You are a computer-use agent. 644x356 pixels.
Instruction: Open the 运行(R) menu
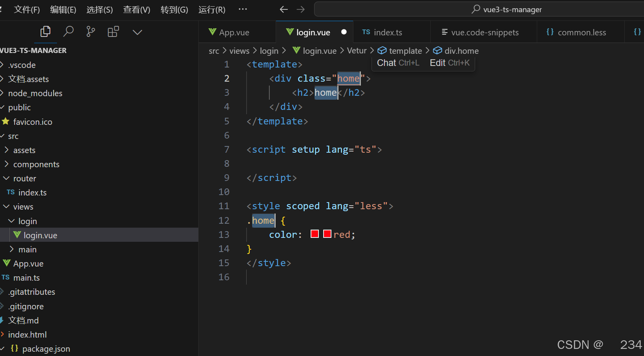[x=211, y=9]
